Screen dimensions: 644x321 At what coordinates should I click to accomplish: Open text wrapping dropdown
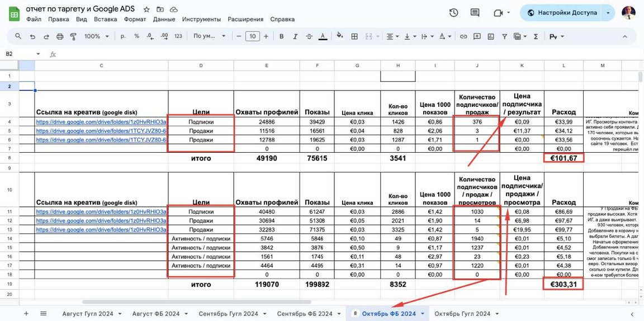428,36
